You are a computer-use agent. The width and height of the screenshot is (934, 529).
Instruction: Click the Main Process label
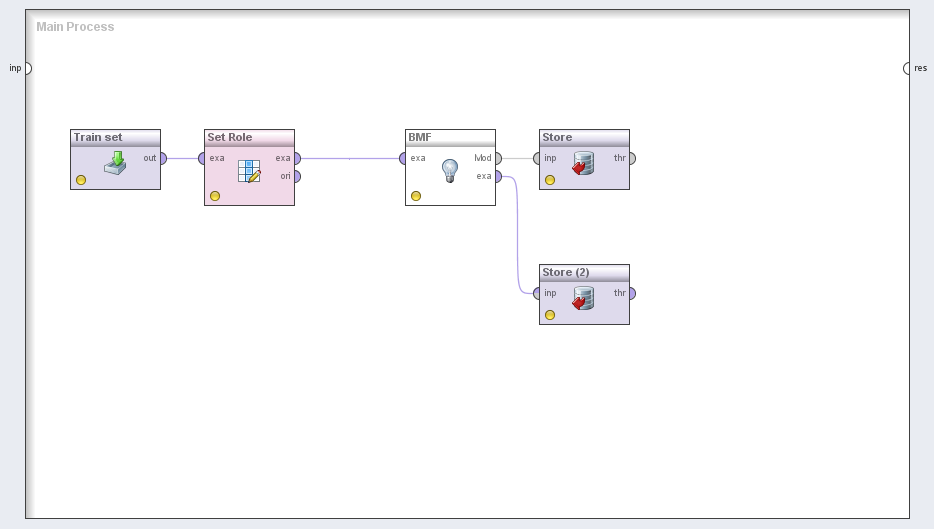(x=75, y=27)
